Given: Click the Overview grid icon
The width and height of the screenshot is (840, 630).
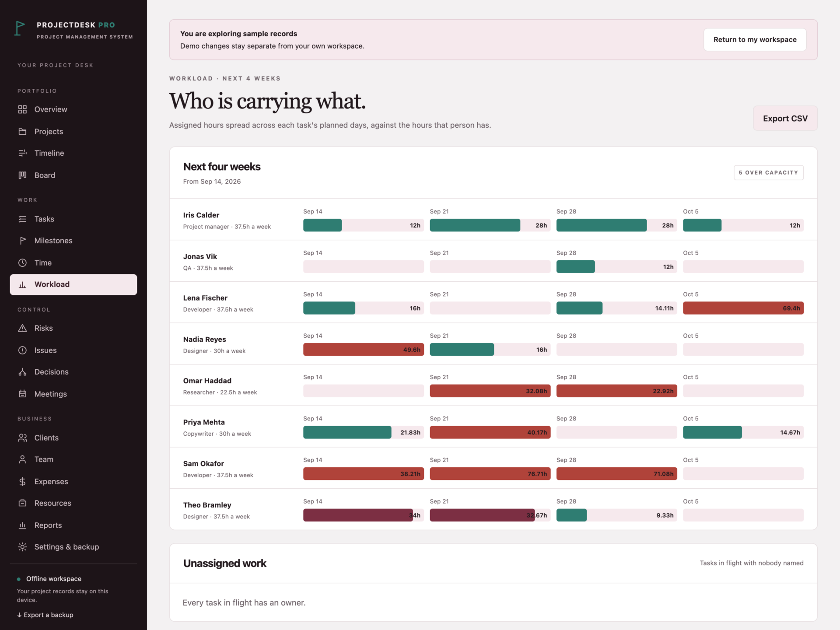Looking at the screenshot, I should coord(22,109).
